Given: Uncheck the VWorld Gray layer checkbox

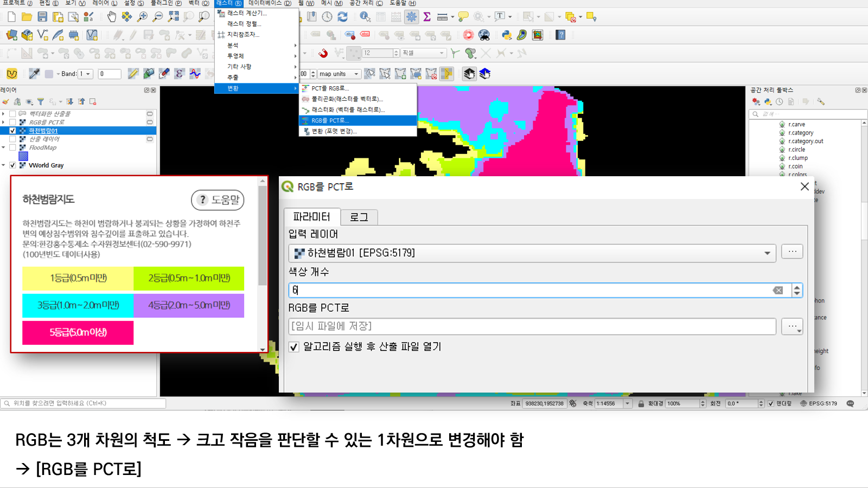Looking at the screenshot, I should pos(12,165).
